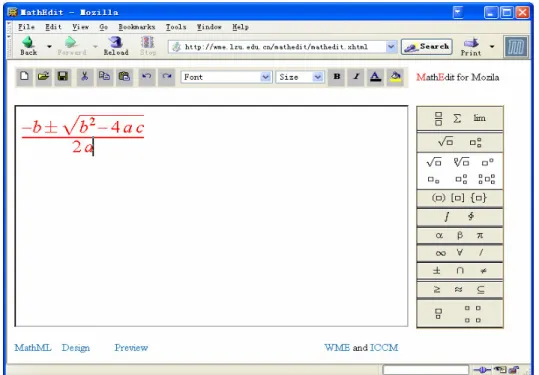Viewport: 539px width, 375px height.
Task: Insert curly braces template
Action: coord(478,198)
